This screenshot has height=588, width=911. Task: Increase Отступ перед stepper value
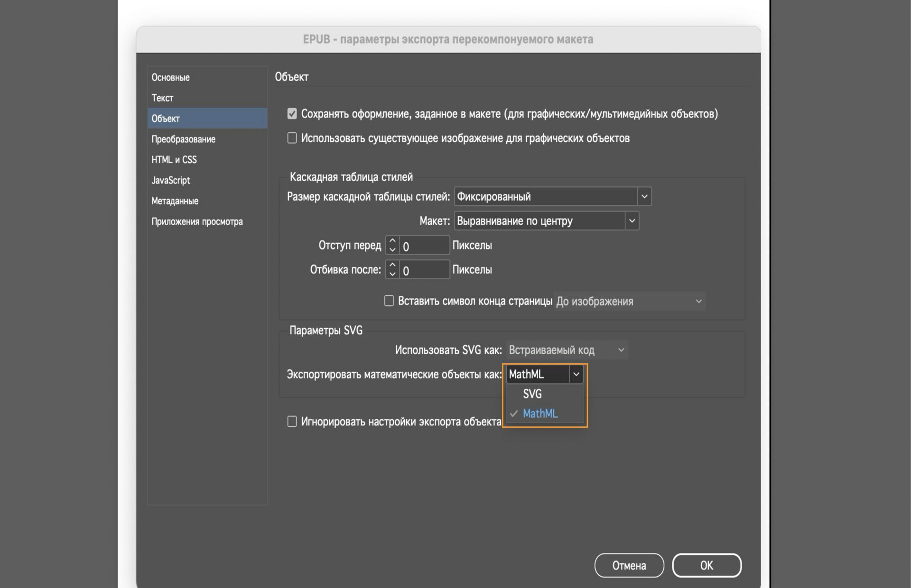(392, 241)
